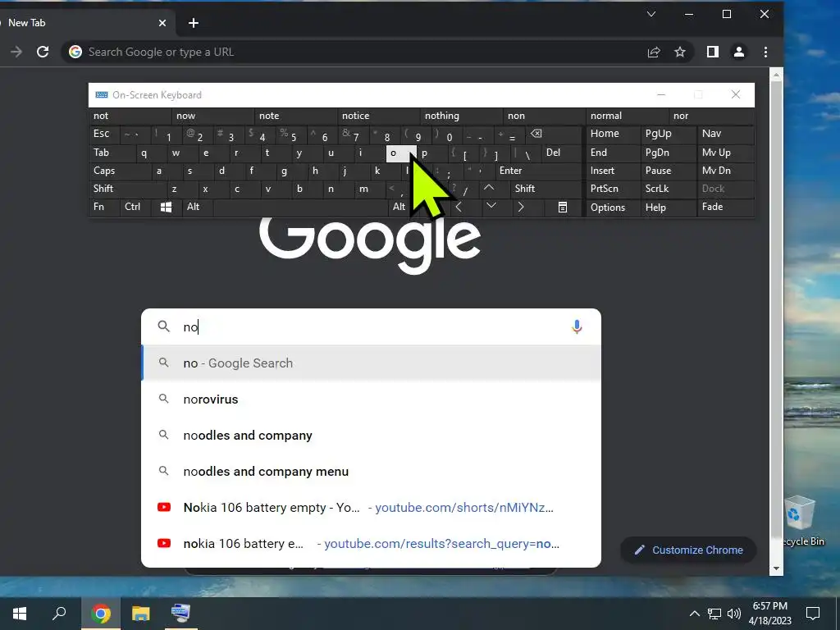Click the context menu key on On-Screen Keyboard
Viewport: 840px width, 630px height.
[x=563, y=208]
